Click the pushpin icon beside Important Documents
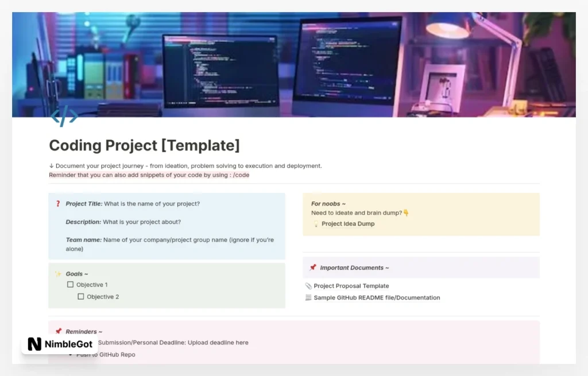Screen dimensions: 588x376 [313, 268]
